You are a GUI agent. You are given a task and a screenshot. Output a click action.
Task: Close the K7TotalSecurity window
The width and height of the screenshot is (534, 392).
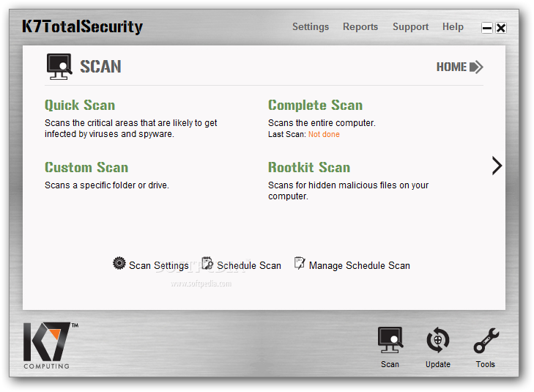coord(501,28)
